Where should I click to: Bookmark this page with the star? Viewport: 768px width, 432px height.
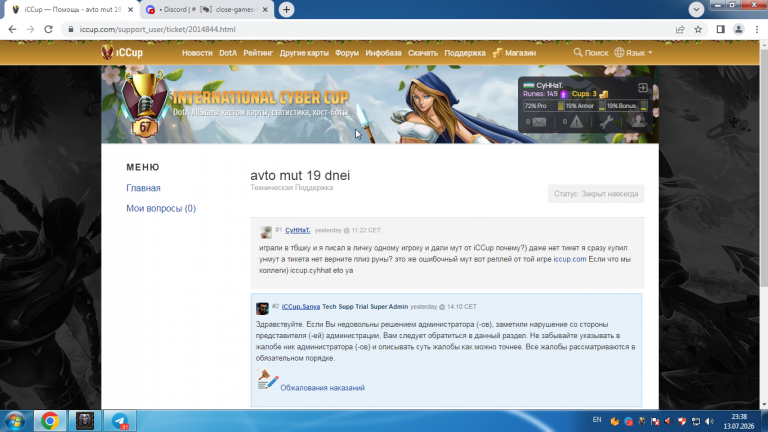click(698, 29)
